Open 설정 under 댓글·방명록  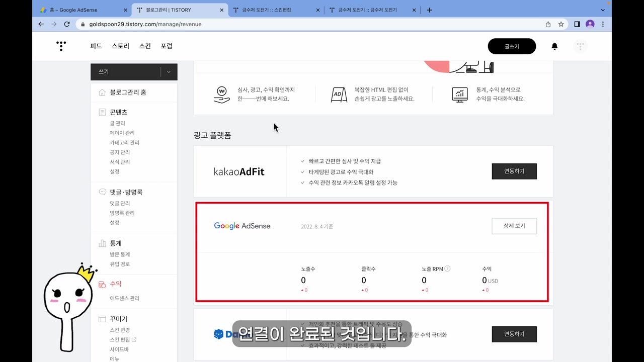point(115,223)
